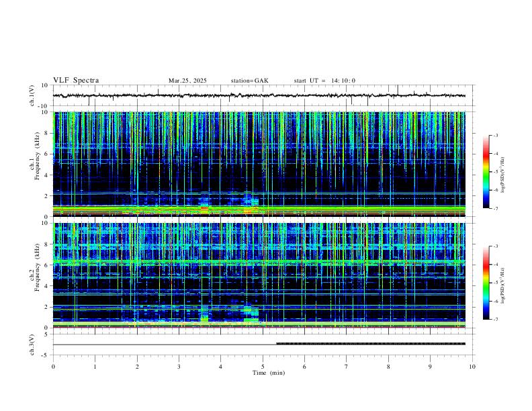Click the ch.2 spectrogram color bar
Viewport: 532px width, 411px height.
point(486,283)
